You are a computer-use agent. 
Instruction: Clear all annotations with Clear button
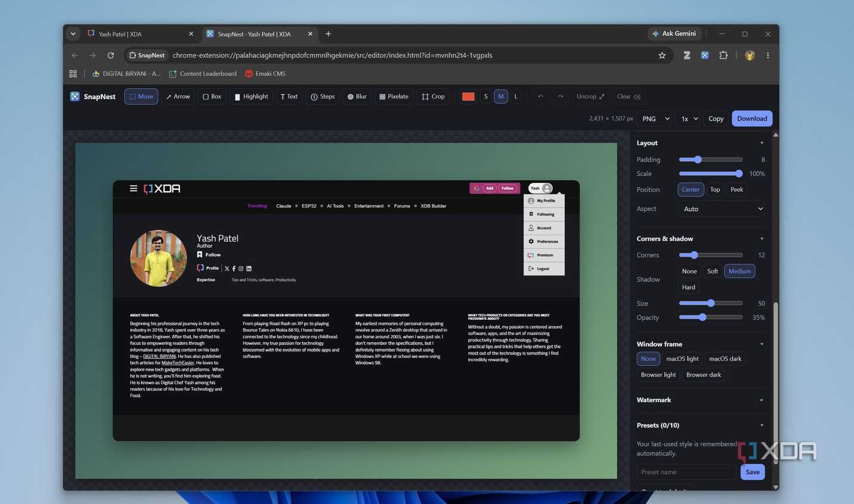pyautogui.click(x=628, y=96)
